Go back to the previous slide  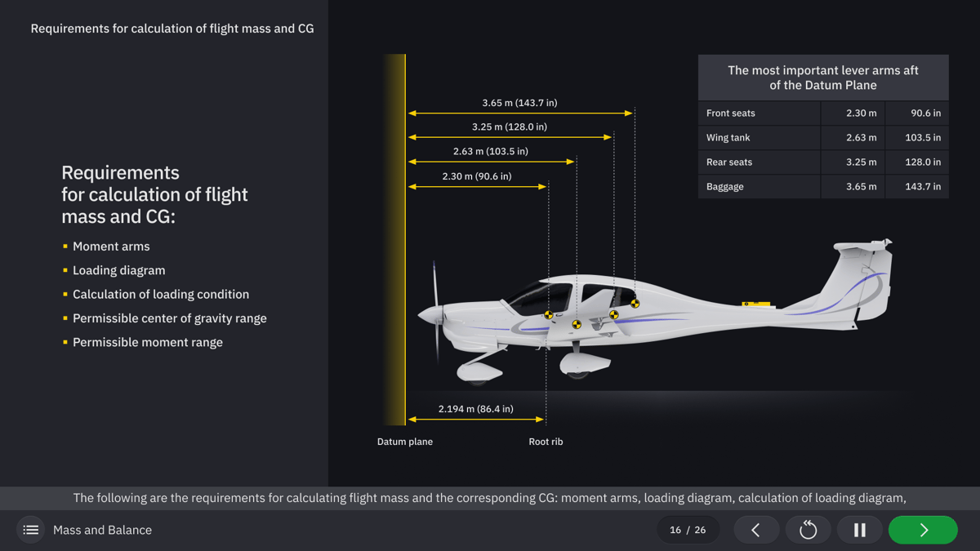point(755,529)
